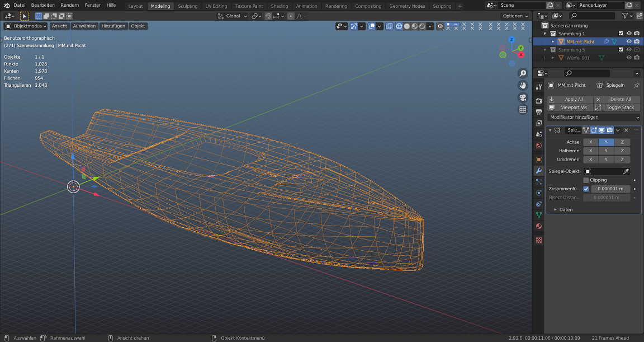Open the Object properties tab
644x342 pixels.
[539, 160]
